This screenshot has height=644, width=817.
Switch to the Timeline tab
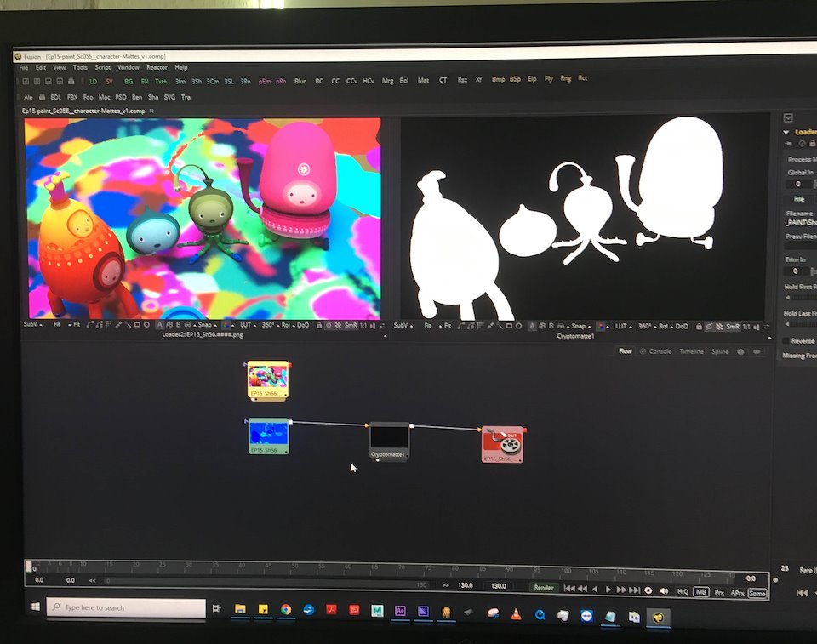[x=691, y=351]
